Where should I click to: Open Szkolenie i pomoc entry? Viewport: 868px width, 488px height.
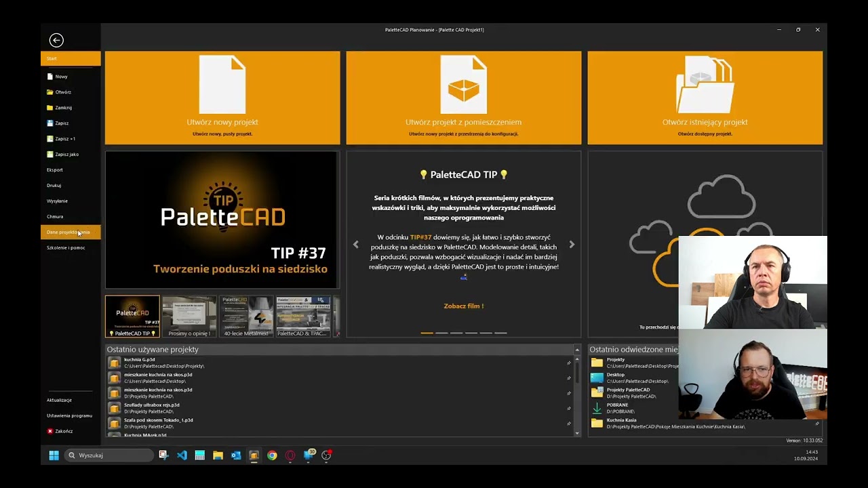coord(66,248)
